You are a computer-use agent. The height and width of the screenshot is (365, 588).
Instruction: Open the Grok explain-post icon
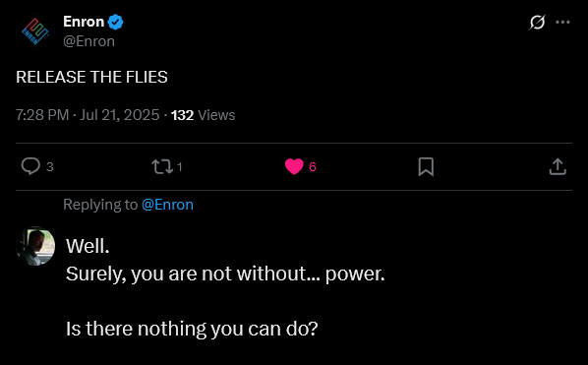(x=537, y=22)
